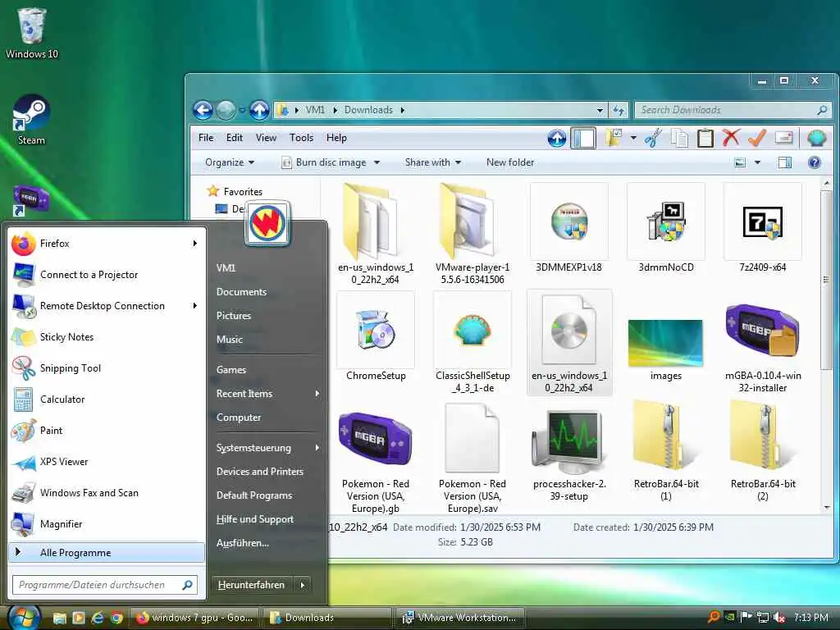
Task: Open Systemsteuerung in the Start menu
Action: (x=268, y=448)
